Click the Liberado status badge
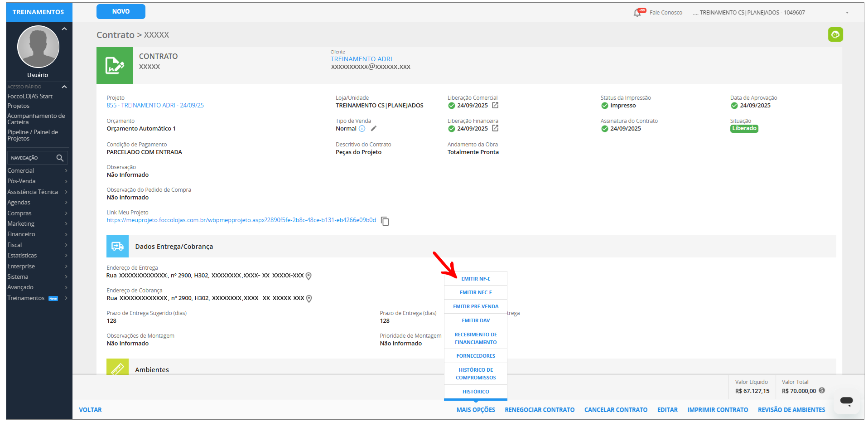 pyautogui.click(x=744, y=128)
